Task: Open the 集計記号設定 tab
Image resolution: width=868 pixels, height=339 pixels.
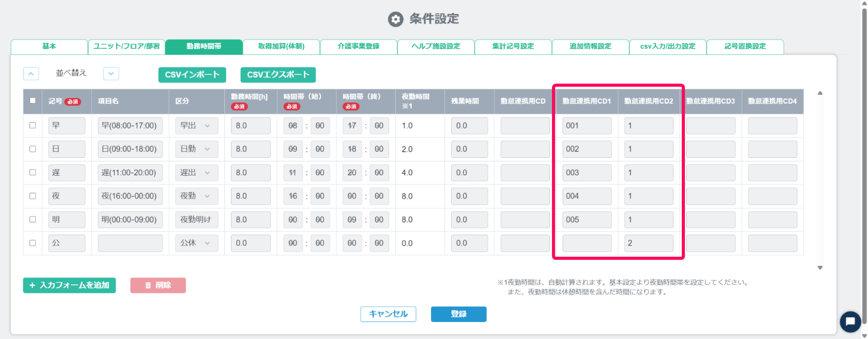Action: point(513,47)
